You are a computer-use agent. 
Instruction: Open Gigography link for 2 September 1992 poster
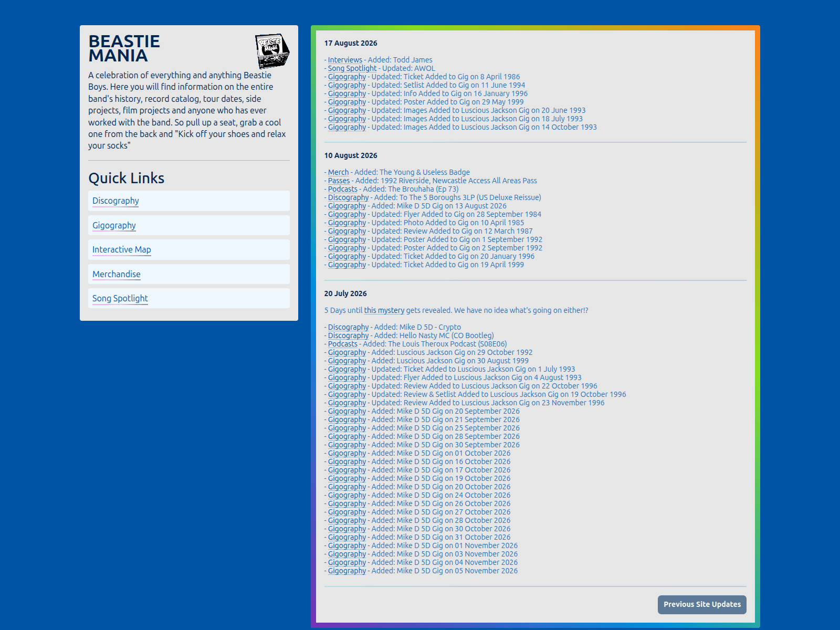point(347,248)
